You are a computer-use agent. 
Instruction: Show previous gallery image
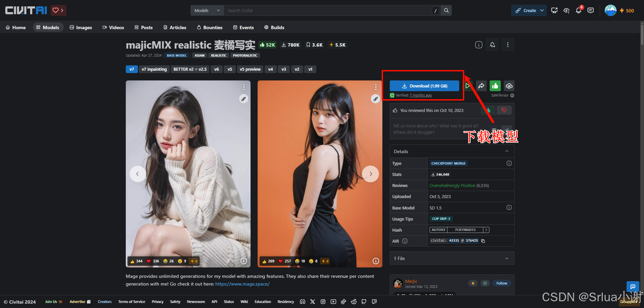click(138, 174)
